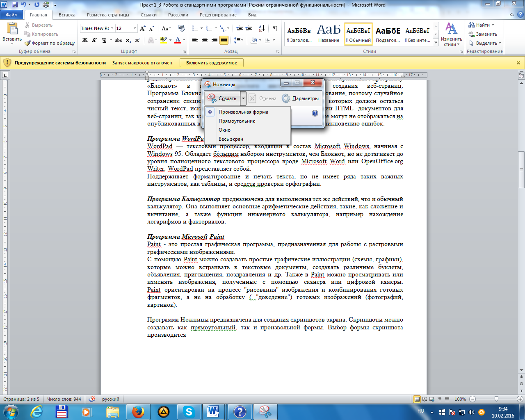Select 'Весь экран' snip option
Viewport: 525px width, 420px height.
pyautogui.click(x=231, y=139)
